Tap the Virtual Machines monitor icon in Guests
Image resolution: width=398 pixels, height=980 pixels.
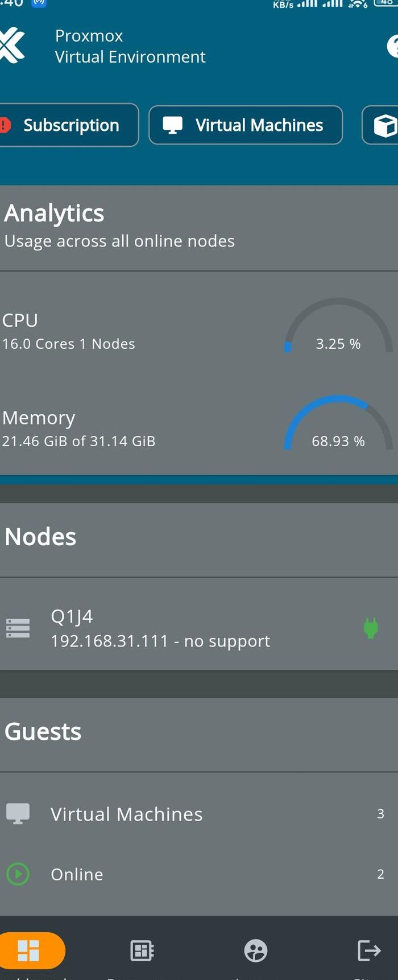point(18,814)
